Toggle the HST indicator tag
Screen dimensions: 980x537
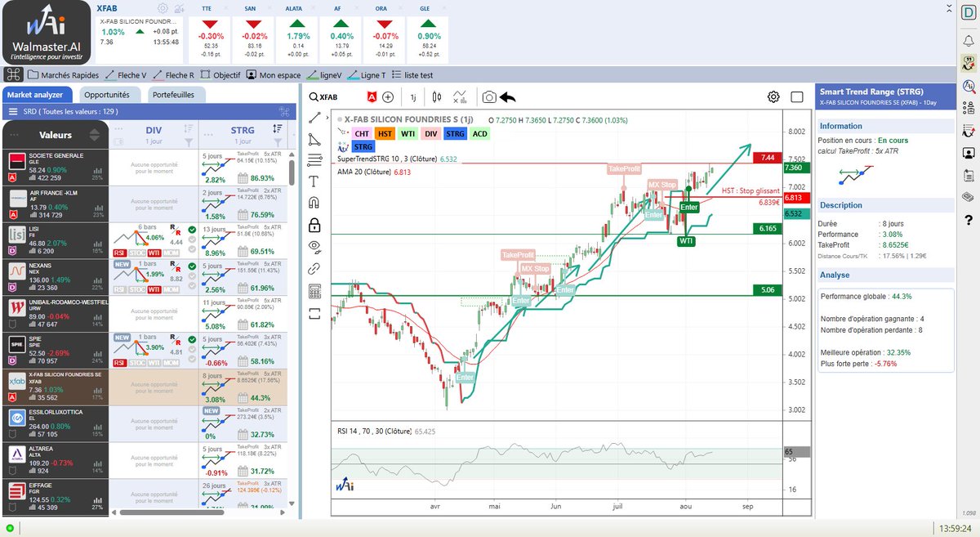click(x=385, y=132)
